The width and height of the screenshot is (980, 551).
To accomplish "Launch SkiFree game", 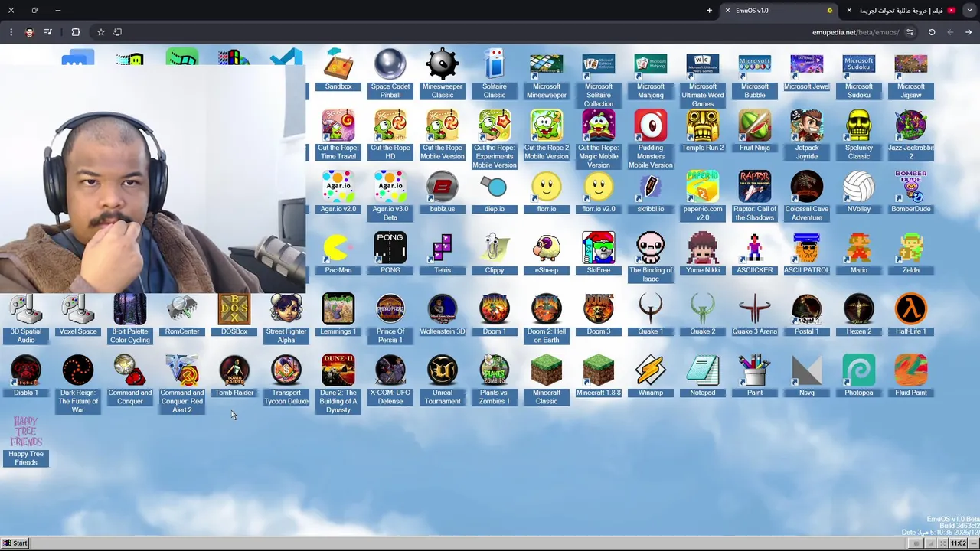I will coord(599,254).
